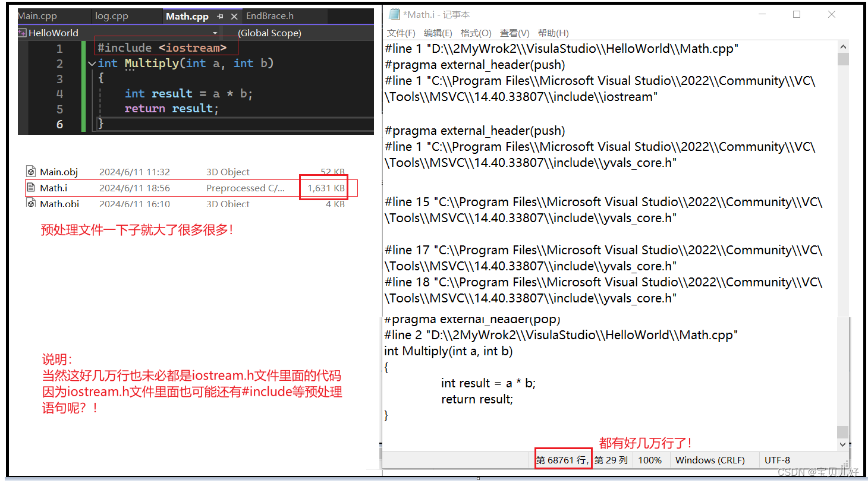Viewport: 868px width, 483px height.
Task: Click the UTF-8 encoding status entry
Action: point(777,460)
